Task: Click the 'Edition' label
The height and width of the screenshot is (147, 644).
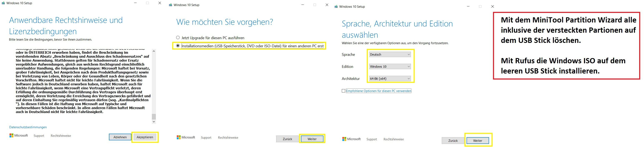Action: click(x=347, y=66)
